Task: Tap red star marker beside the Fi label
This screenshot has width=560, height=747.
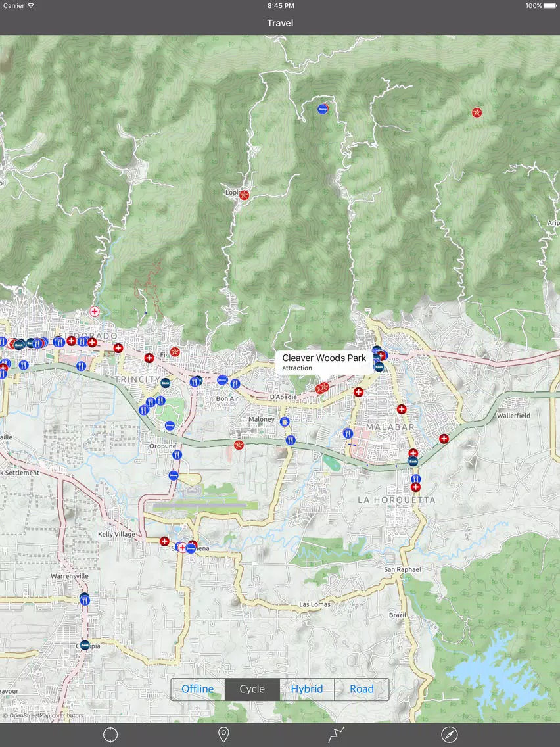Action: 175,352
